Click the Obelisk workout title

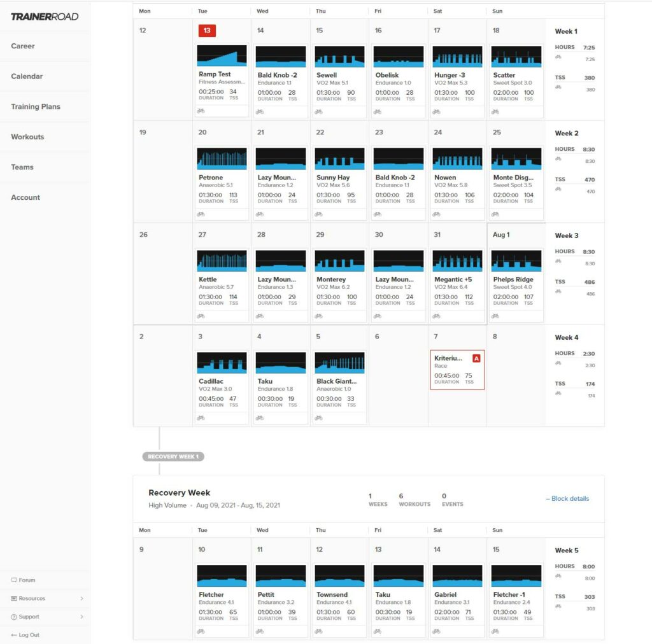386,75
